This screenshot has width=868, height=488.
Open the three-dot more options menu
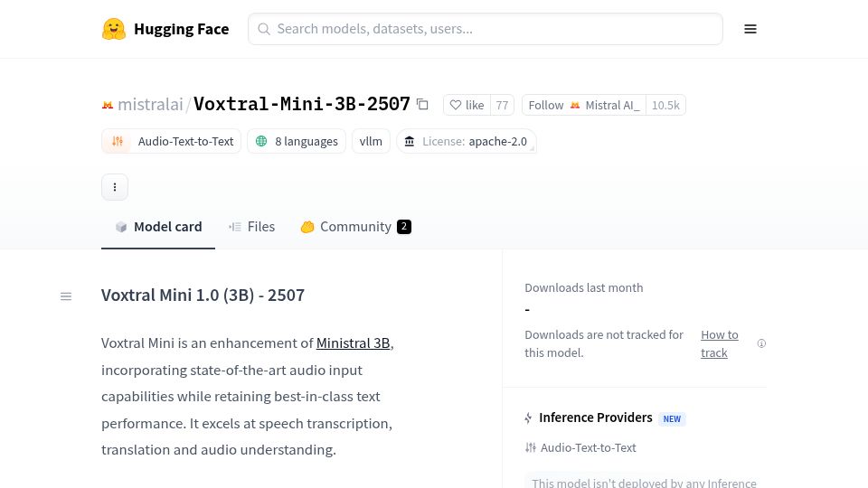click(x=115, y=187)
